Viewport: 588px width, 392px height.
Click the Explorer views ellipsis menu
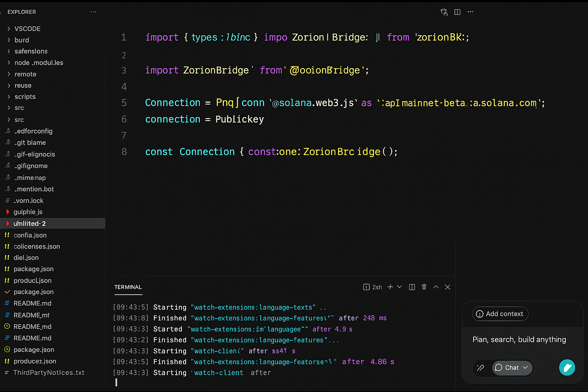pyautogui.click(x=93, y=12)
